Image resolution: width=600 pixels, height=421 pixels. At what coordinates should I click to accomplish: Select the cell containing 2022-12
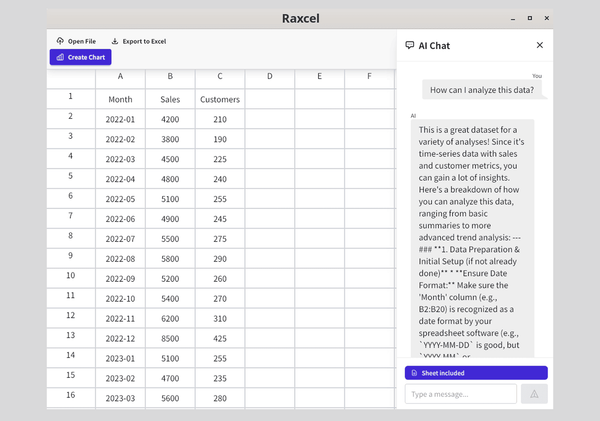120,338
